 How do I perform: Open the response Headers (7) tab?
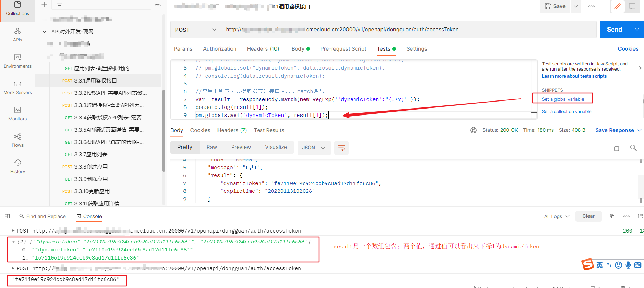(232, 130)
